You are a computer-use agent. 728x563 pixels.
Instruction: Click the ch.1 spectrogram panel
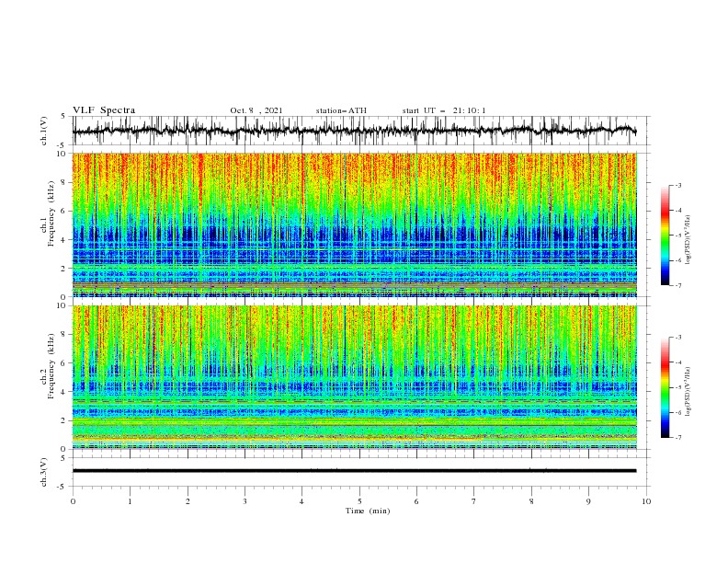click(x=355, y=224)
